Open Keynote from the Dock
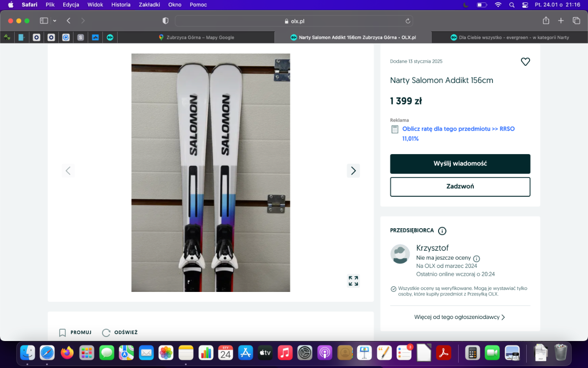 pos(364,352)
